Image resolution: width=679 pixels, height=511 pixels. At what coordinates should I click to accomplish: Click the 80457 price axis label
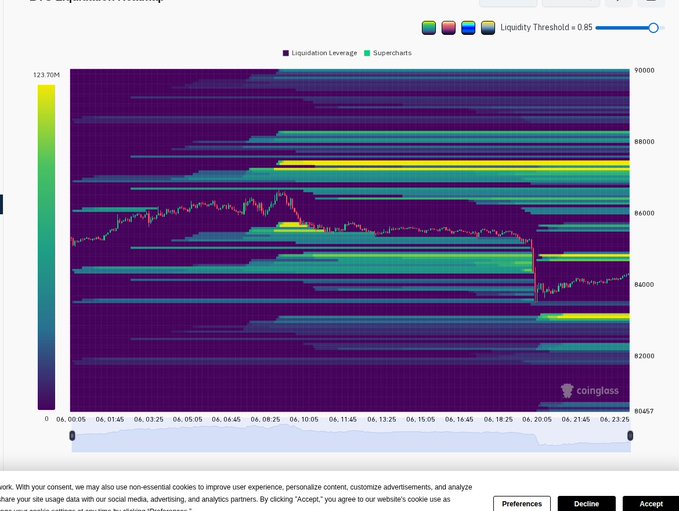pos(644,411)
